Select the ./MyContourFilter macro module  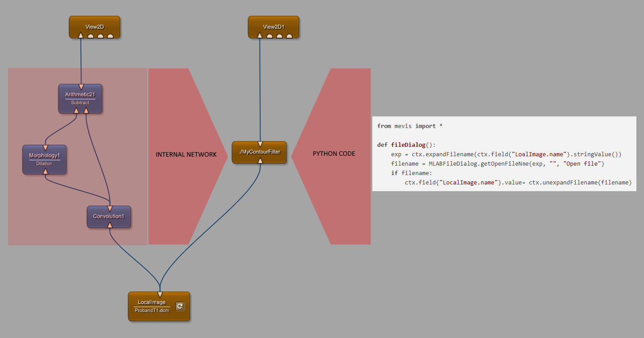260,152
